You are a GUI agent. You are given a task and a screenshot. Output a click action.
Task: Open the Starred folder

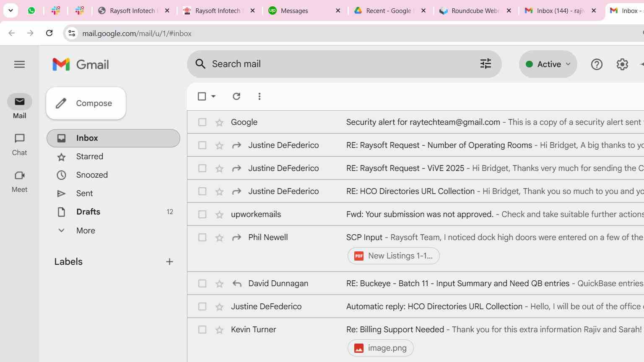[113, 157]
